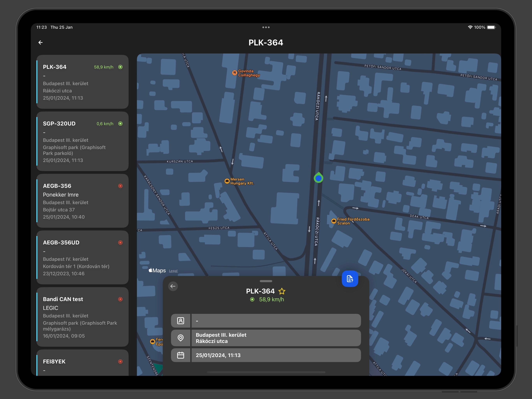Favorite PLK-364 with the star icon
The width and height of the screenshot is (532, 399).
coord(282,291)
